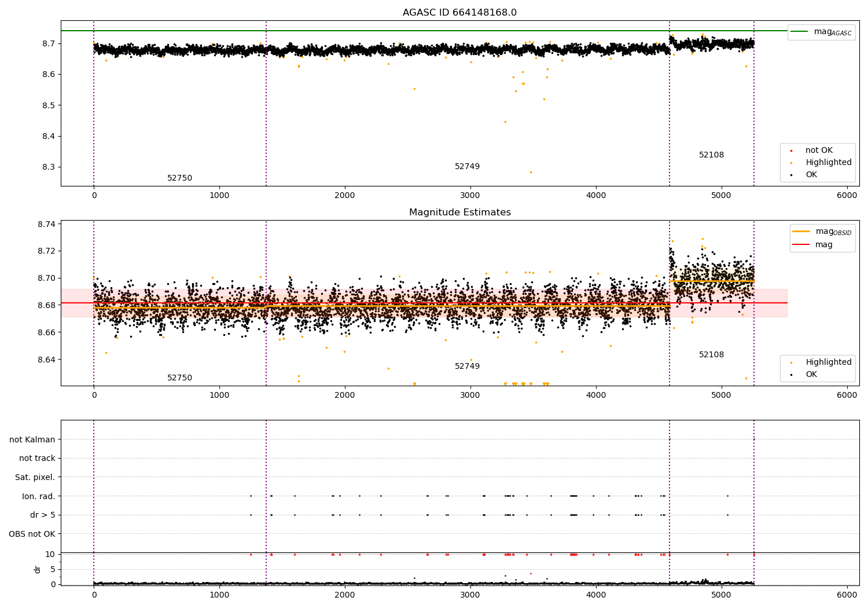Image resolution: width=868 pixels, height=608 pixels.
Task: Click the rotated 'dr' axis label
Action: point(38,569)
